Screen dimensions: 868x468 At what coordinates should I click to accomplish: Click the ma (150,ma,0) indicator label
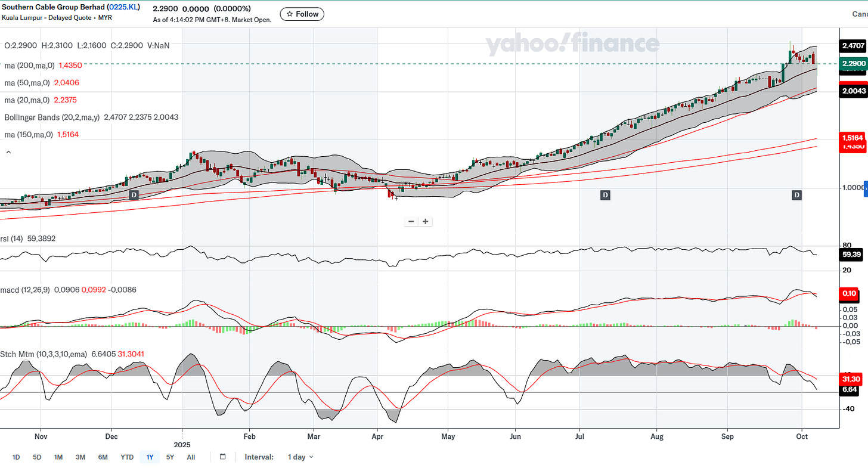coord(30,134)
